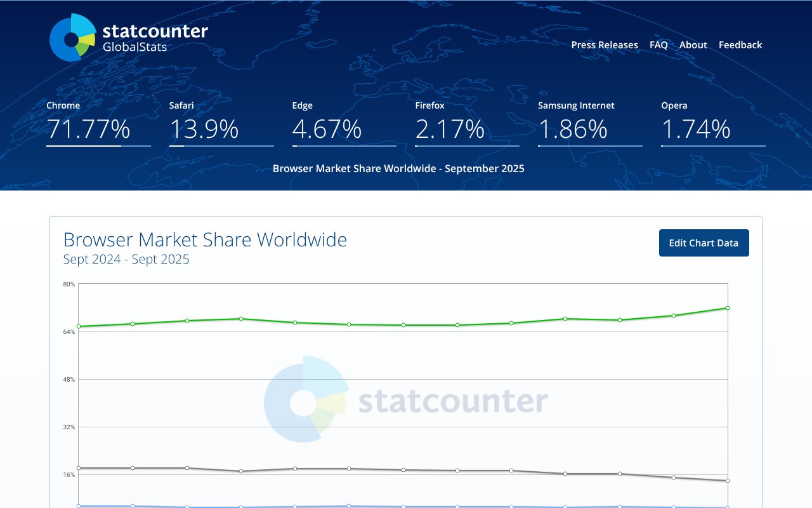This screenshot has height=508, width=812.
Task: Click the first data point on green Chrome line
Action: 79,326
